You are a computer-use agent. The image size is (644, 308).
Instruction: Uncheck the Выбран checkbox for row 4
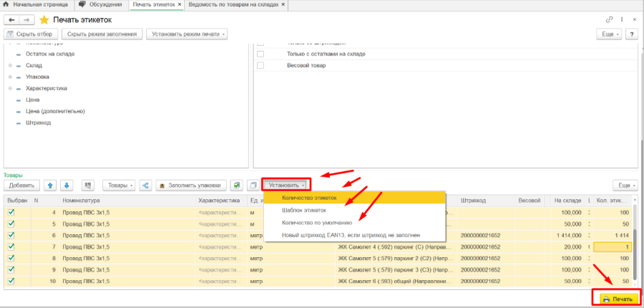11,213
